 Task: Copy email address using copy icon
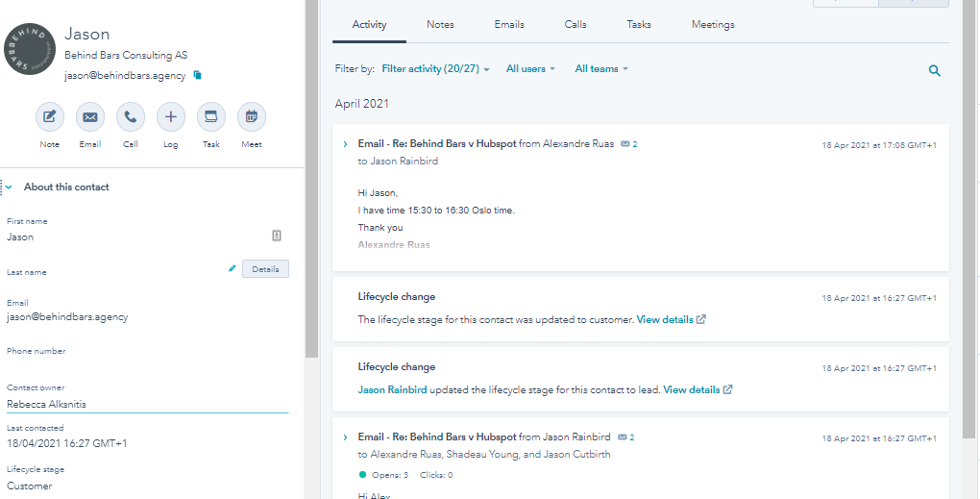click(x=197, y=75)
